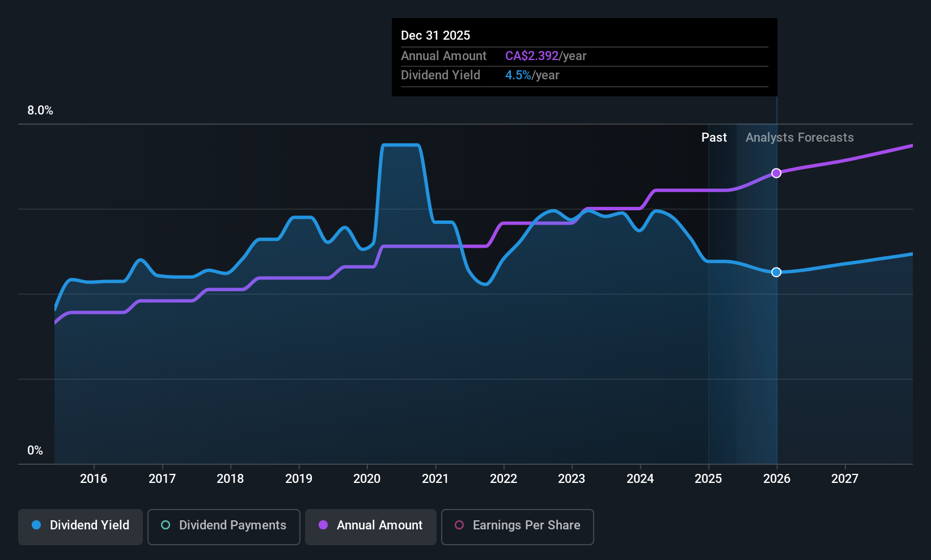Screen dimensions: 931x560
Task: Click the 2021 x-axis label
Action: coord(435,478)
